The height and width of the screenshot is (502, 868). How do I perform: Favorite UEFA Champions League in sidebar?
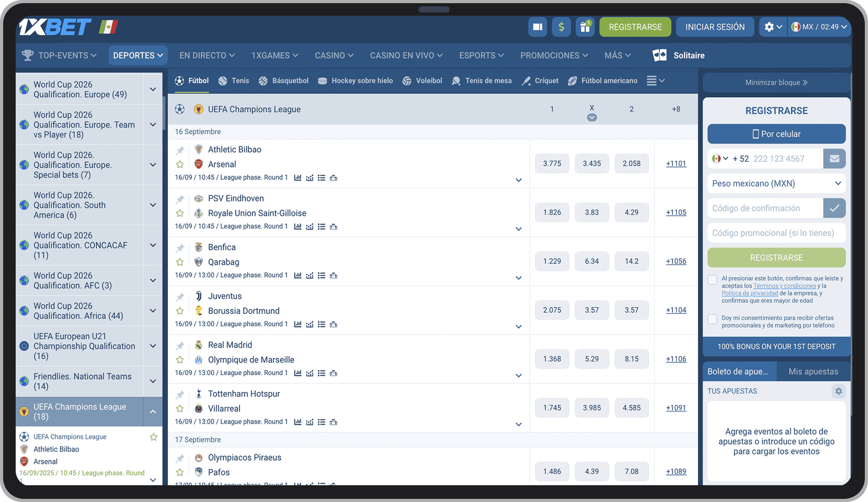coord(154,437)
